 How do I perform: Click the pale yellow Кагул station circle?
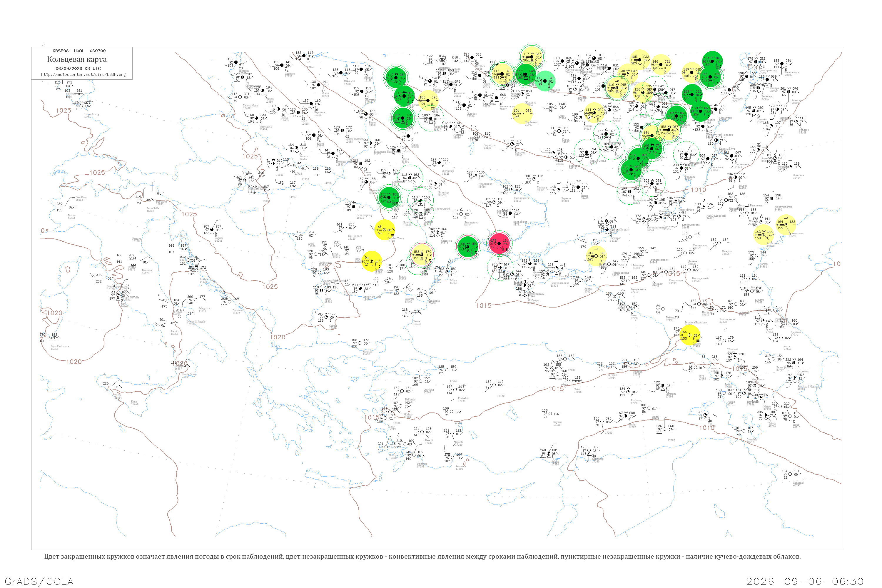coord(422,255)
